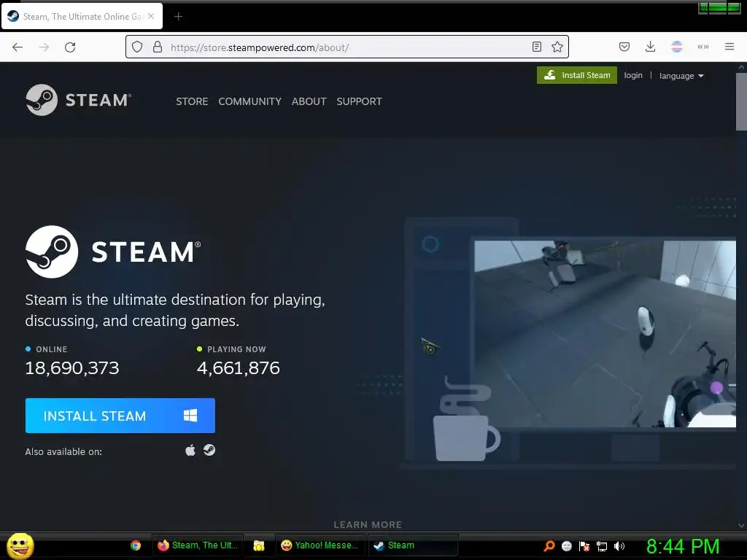The height and width of the screenshot is (560, 747).
Task: Open the SUPPORT menu item
Action: (x=359, y=101)
